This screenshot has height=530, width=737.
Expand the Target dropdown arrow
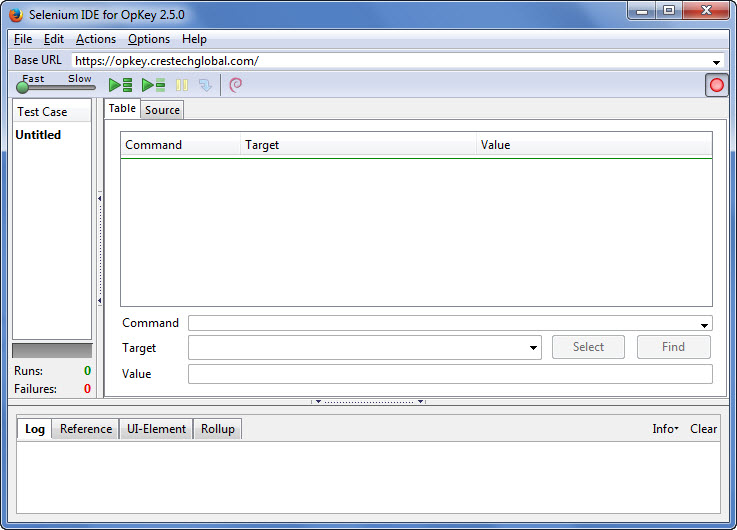533,348
